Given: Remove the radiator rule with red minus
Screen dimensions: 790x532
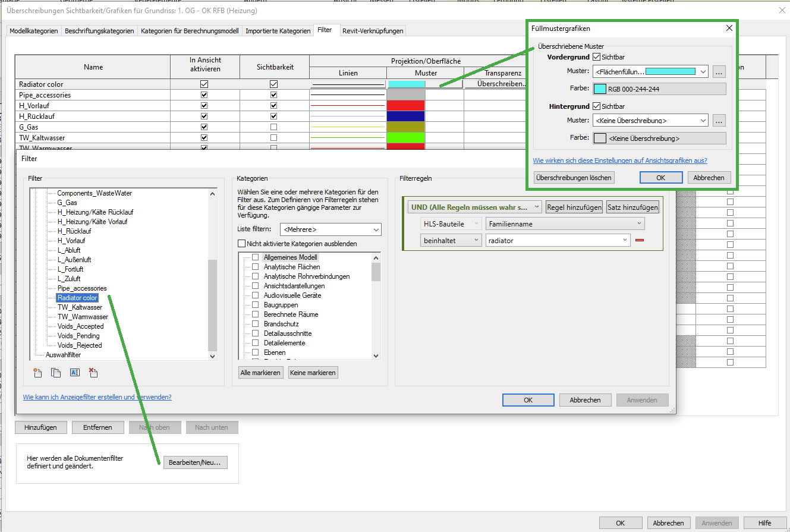Looking at the screenshot, I should pos(640,240).
